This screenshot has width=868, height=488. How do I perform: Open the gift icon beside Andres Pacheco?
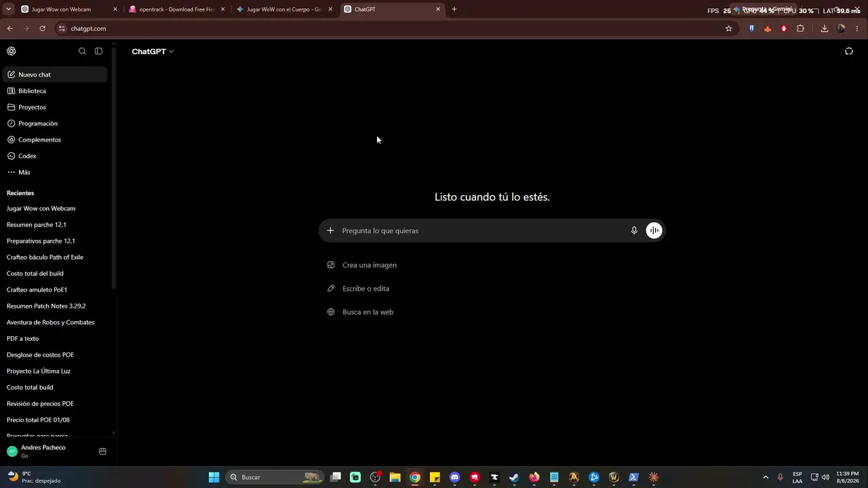[102, 451]
